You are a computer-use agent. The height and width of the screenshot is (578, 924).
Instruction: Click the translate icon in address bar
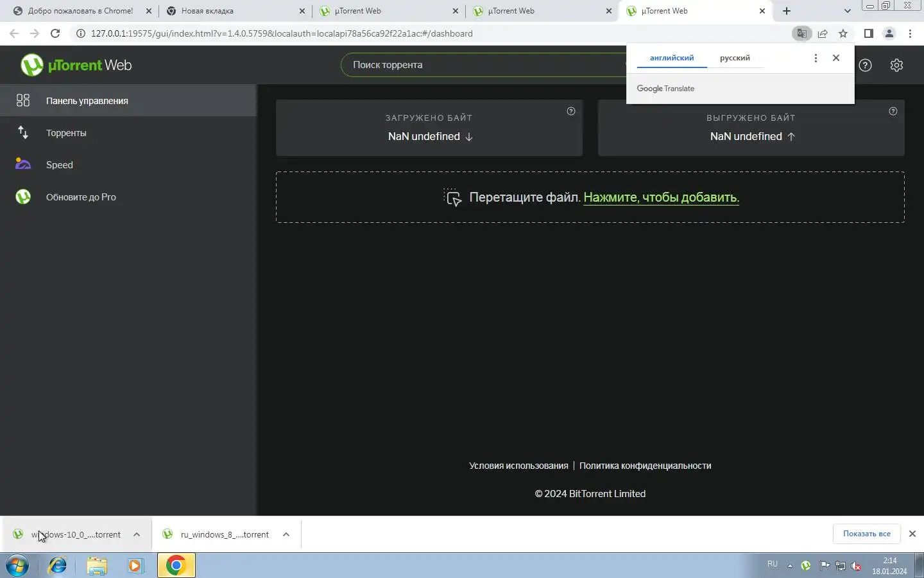coord(801,33)
